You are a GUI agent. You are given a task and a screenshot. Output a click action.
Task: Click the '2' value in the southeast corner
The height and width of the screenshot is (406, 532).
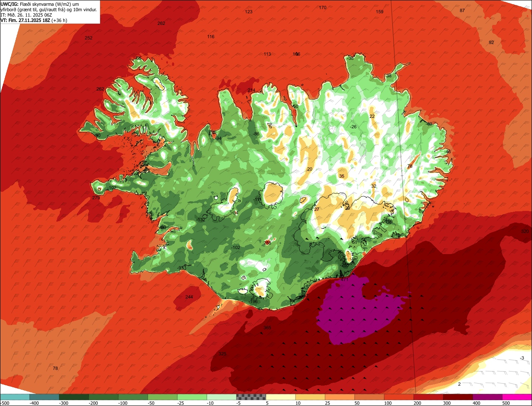click(459, 384)
